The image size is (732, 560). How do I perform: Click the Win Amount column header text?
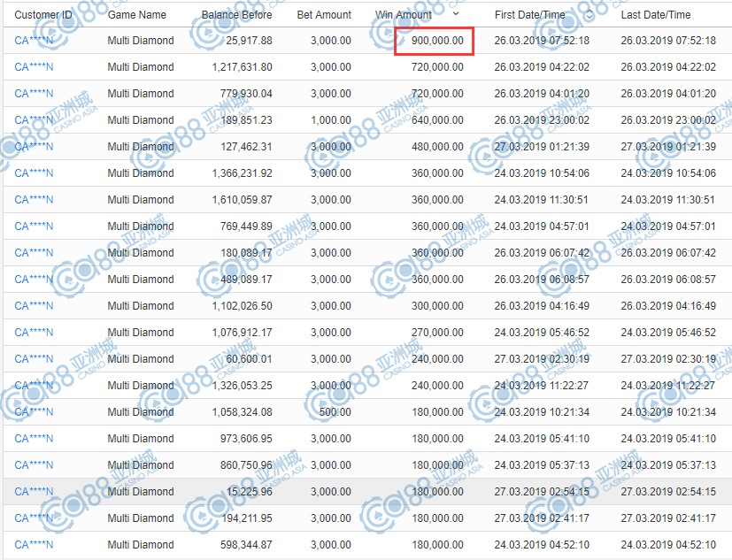click(x=404, y=14)
